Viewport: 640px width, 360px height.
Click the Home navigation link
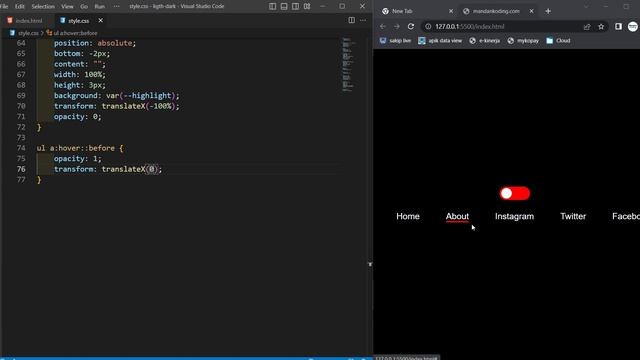[x=408, y=216]
